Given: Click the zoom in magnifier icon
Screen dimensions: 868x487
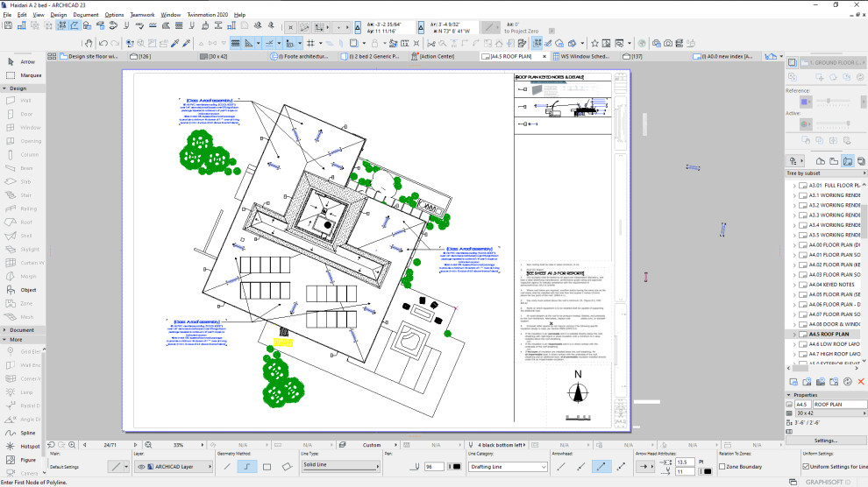Looking at the screenshot, I should 72,444.
